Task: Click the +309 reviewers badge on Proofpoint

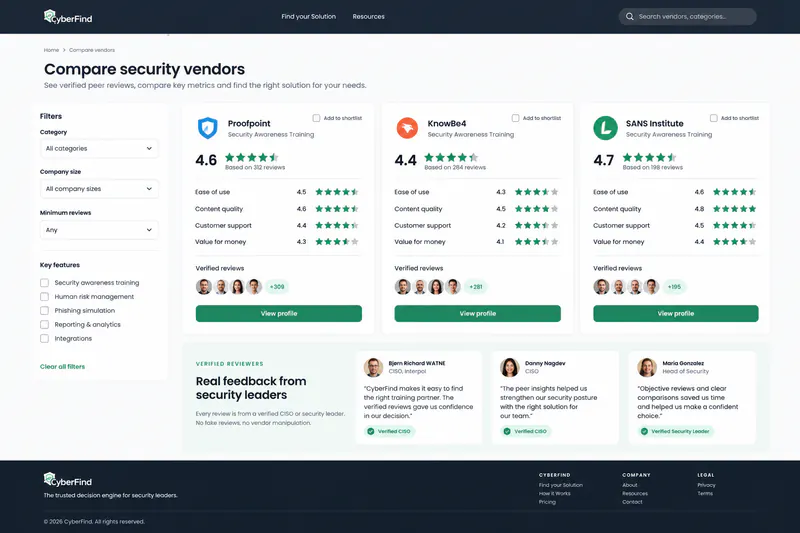Action: coord(277,287)
